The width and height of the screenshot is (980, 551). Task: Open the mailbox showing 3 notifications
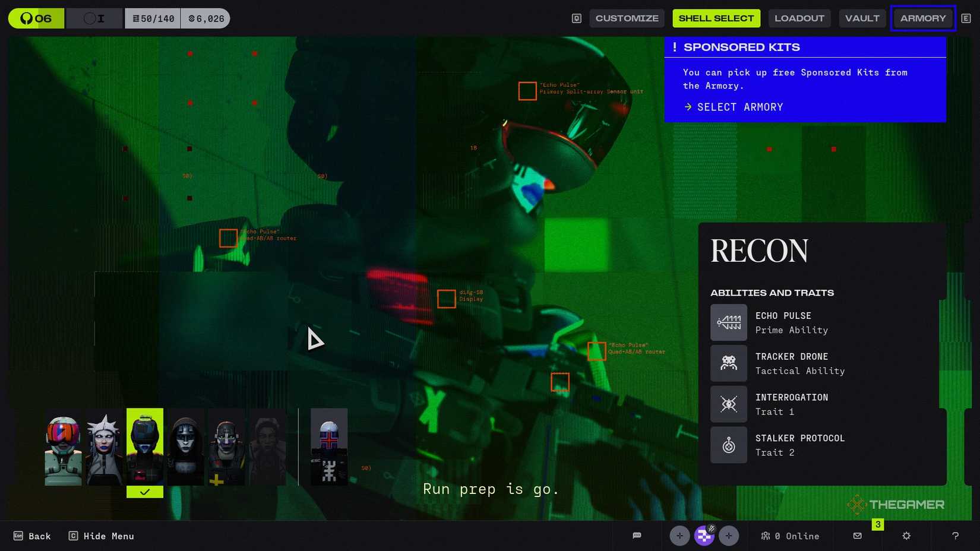[857, 536]
